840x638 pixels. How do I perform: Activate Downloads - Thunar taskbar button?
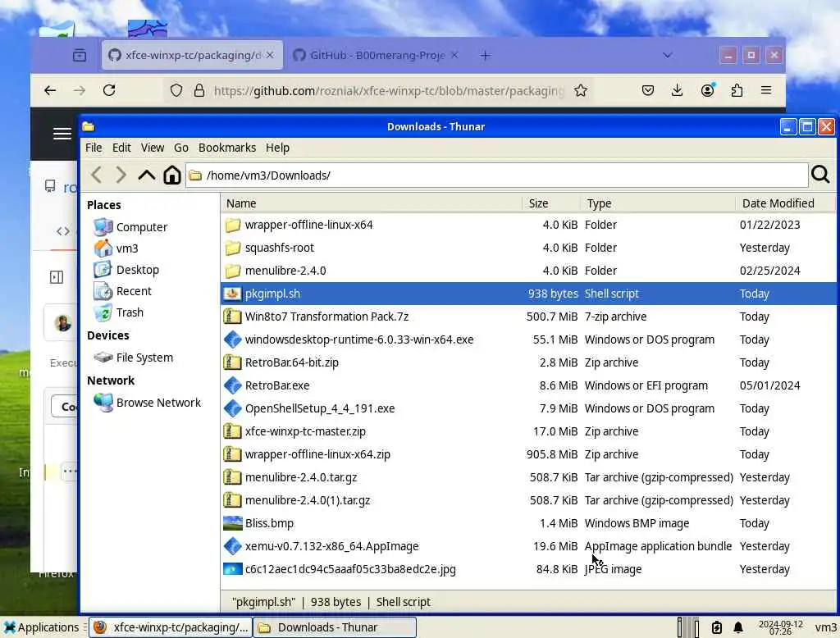click(335, 627)
